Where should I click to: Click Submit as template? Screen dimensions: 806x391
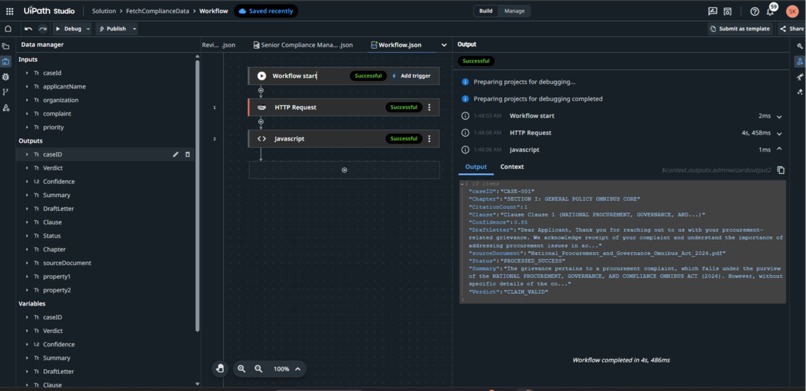740,29
